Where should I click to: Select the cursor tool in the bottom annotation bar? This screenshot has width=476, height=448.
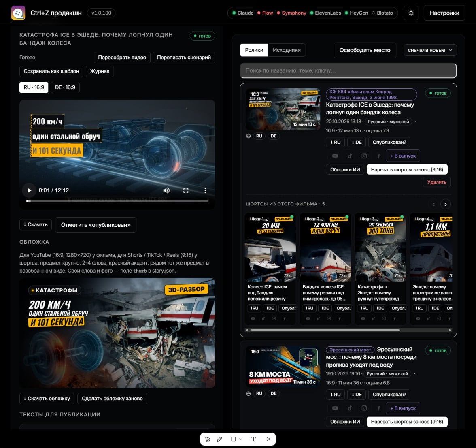coord(208,439)
